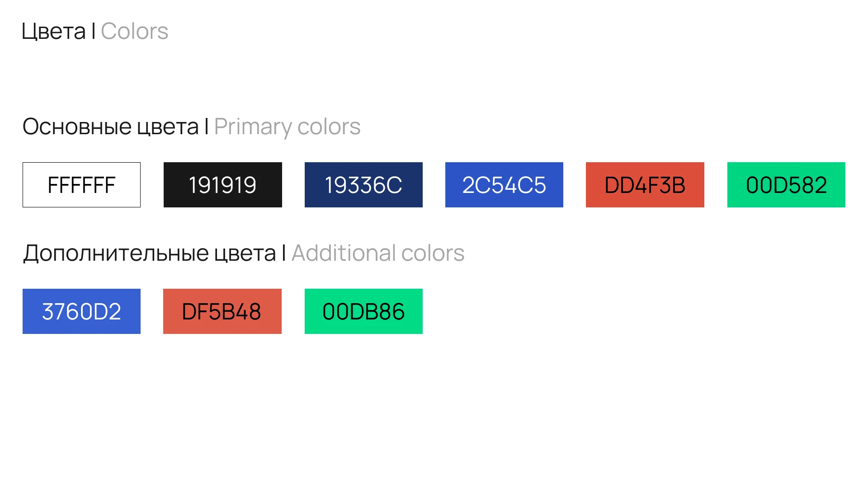The height and width of the screenshot is (488, 868).
Task: Select the "Дополнительные цвета" heading
Action: tap(149, 253)
